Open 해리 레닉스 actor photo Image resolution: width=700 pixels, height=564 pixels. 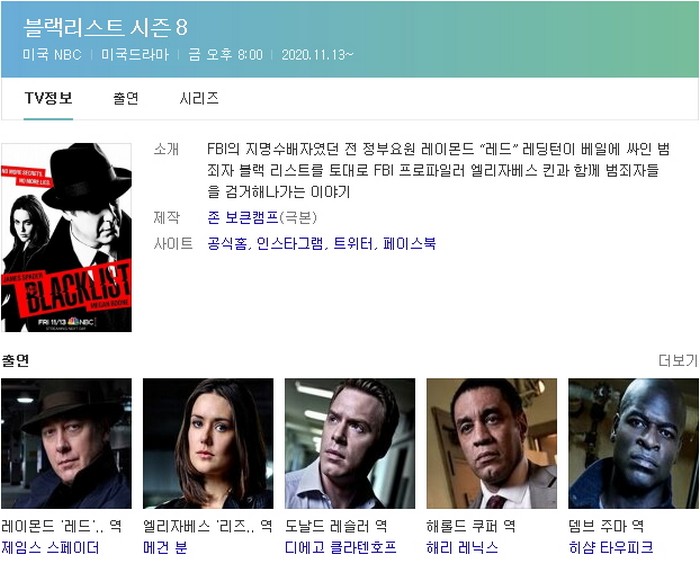point(492,443)
